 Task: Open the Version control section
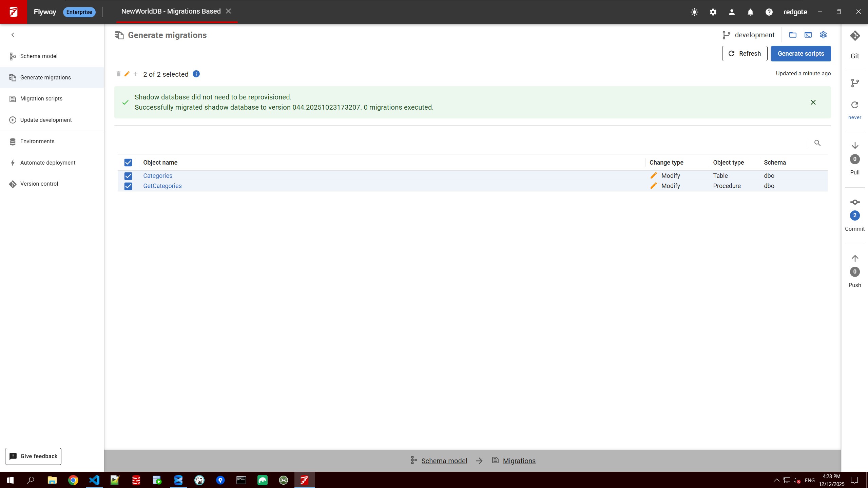click(39, 184)
